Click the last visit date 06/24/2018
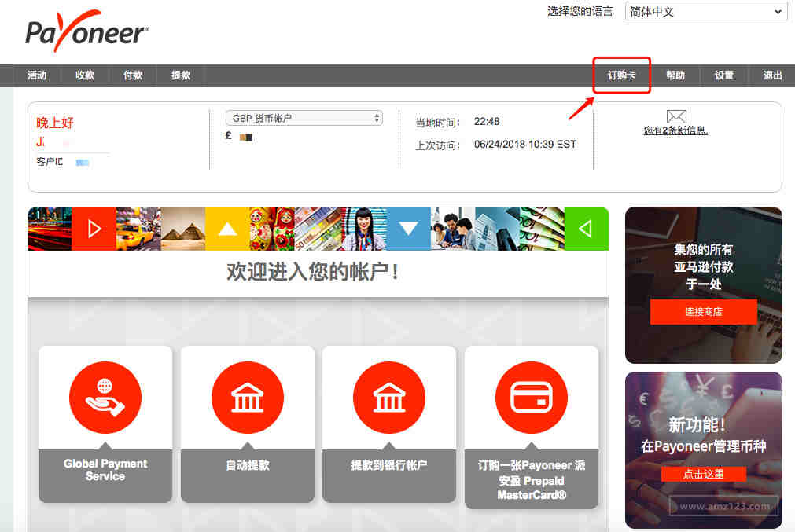The height and width of the screenshot is (532, 795). 499,145
